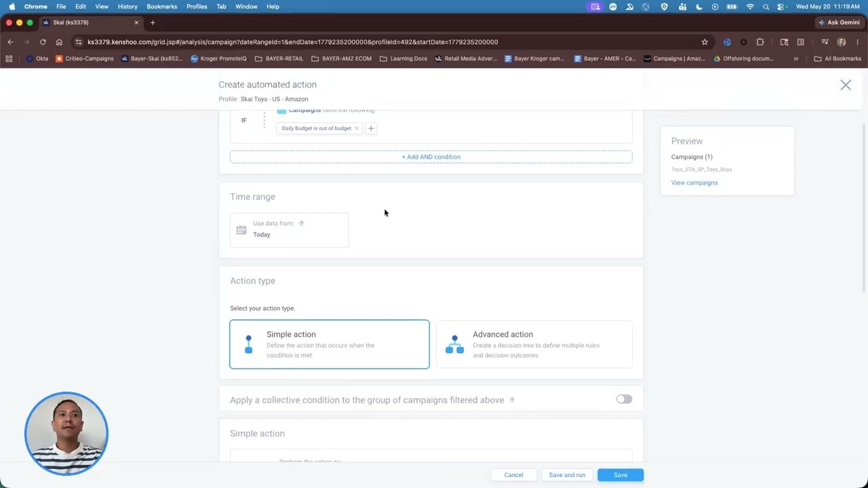The image size is (868, 488).
Task: Open Offshoring docum... bookmark
Action: 744,59
